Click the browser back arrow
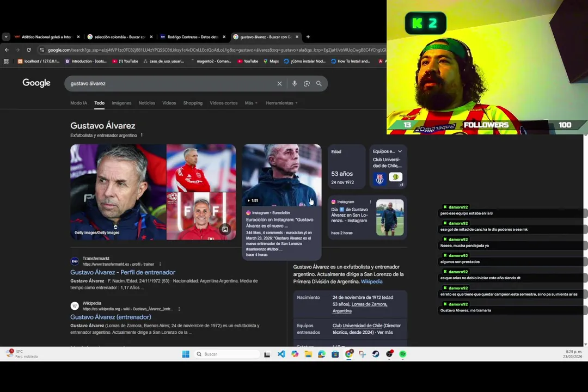The width and height of the screenshot is (588, 392). pyautogui.click(x=7, y=50)
